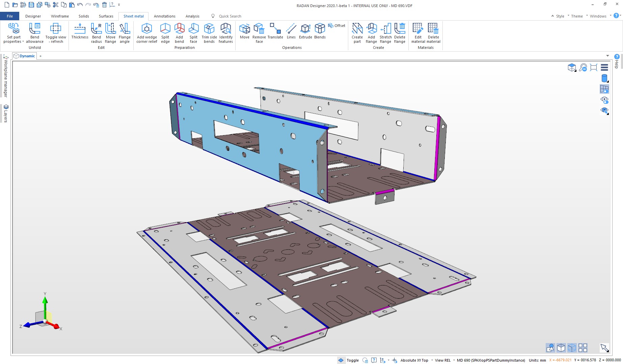
Task: Switch to the Annotations ribbon tab
Action: (x=164, y=16)
